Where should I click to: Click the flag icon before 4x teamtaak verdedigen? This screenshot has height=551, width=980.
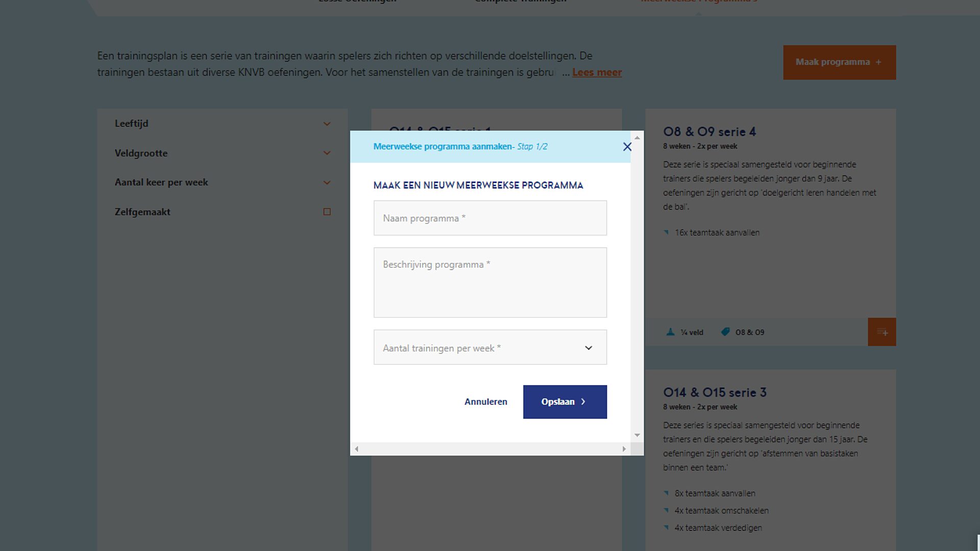click(666, 528)
